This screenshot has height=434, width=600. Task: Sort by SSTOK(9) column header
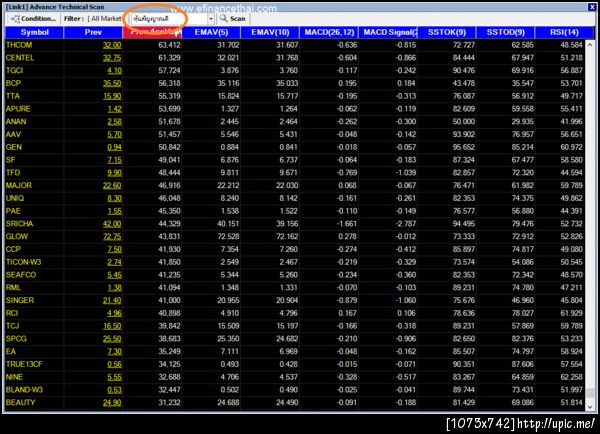pos(447,32)
